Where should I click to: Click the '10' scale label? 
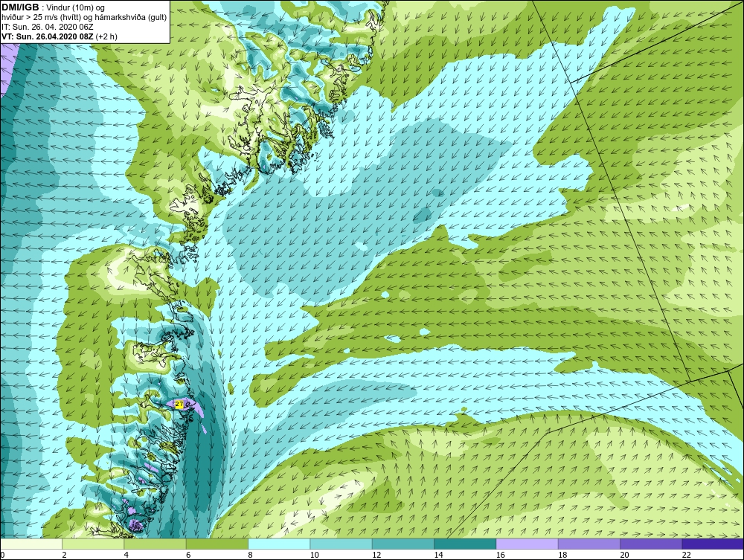[314, 555]
